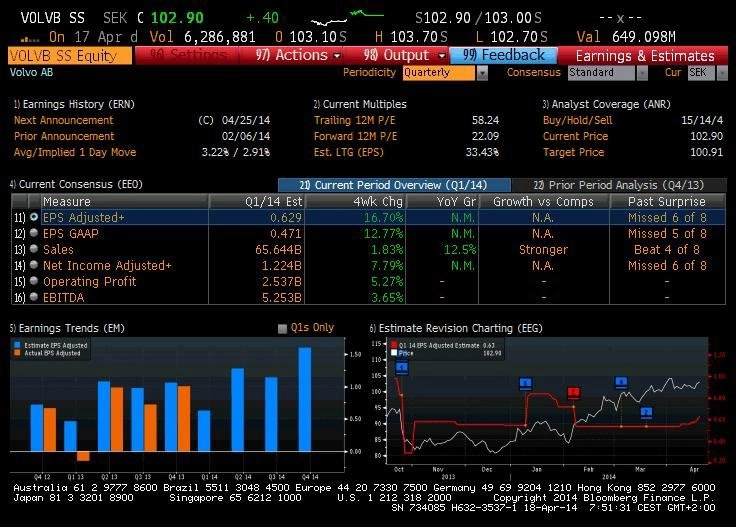Open the Actions menu
This screenshot has width=736, height=527.
coord(298,55)
